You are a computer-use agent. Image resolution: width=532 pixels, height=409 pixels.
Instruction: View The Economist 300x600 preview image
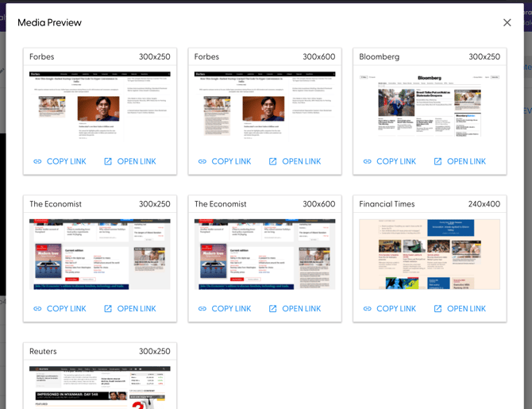(264, 254)
